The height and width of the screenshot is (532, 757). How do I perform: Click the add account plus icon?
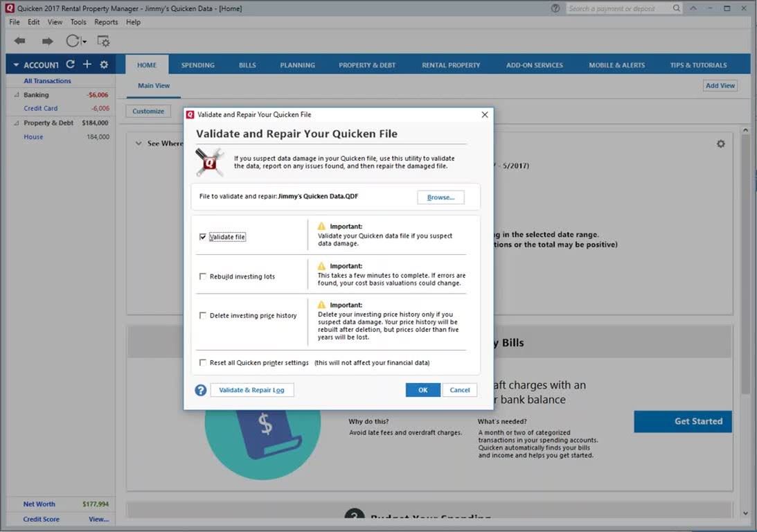tap(87, 64)
